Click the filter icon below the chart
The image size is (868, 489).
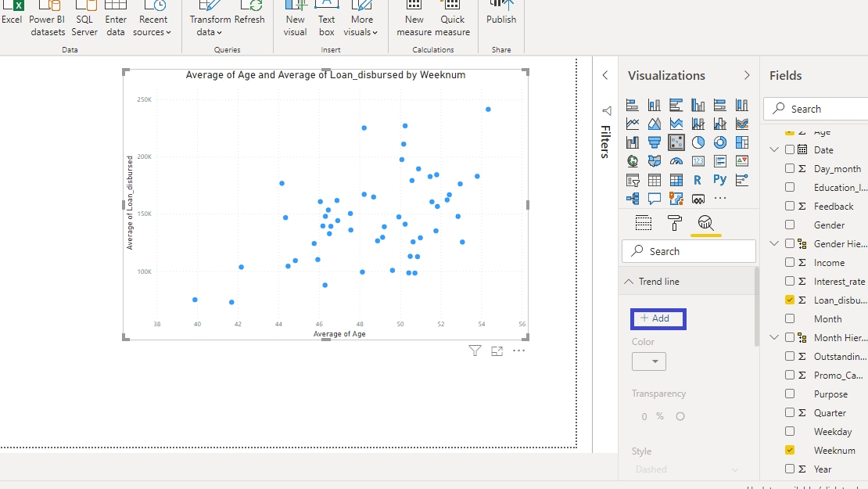[475, 351]
